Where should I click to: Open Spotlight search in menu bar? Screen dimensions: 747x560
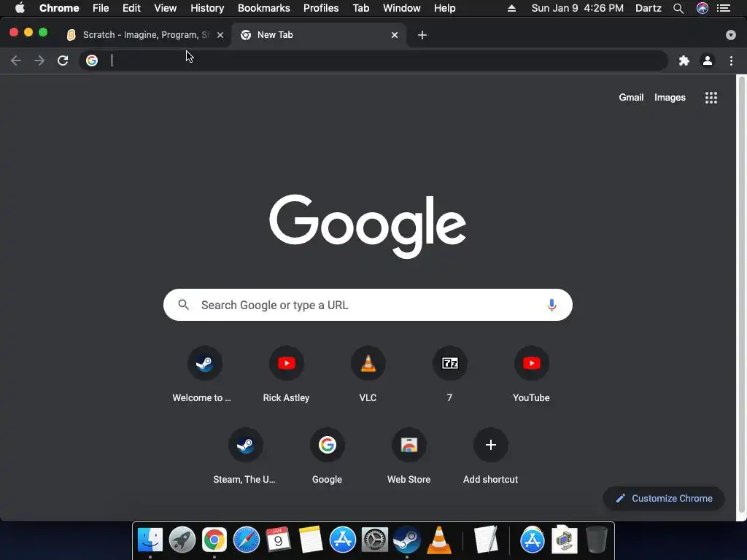click(678, 8)
